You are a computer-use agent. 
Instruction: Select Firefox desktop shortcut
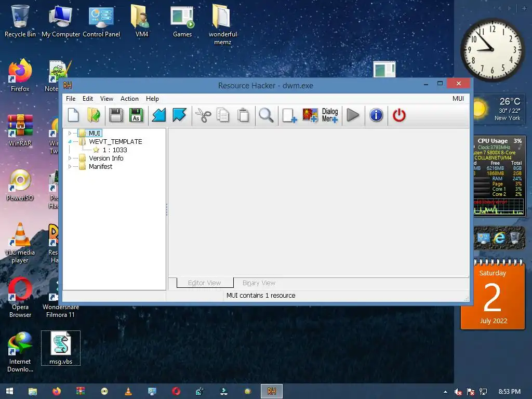[20, 75]
